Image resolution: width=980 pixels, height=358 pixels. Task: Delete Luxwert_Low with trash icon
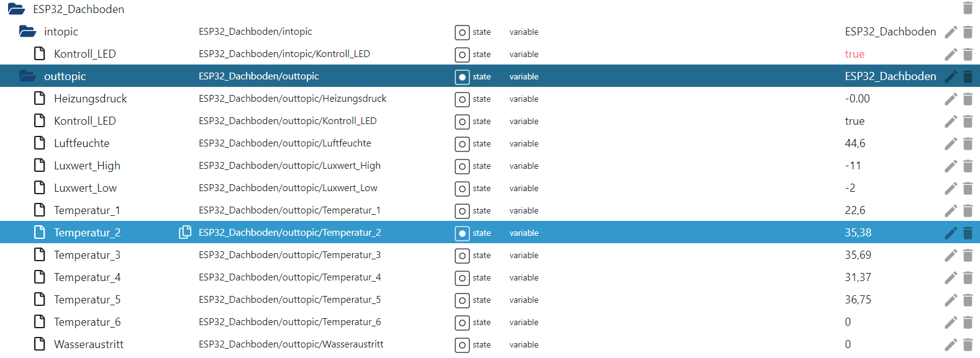pyautogui.click(x=968, y=188)
